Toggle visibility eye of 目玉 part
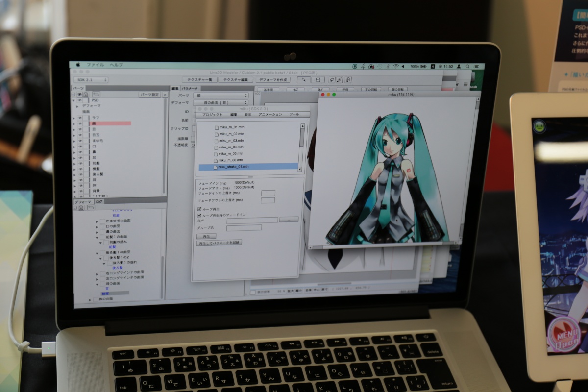This screenshot has height=392, width=588. (x=80, y=135)
